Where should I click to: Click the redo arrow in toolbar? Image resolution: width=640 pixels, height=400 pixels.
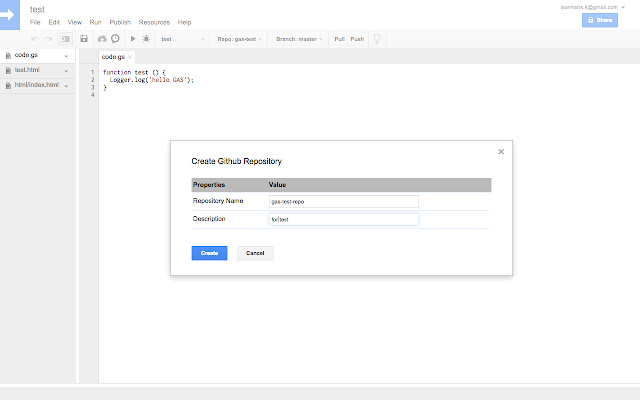tap(49, 39)
